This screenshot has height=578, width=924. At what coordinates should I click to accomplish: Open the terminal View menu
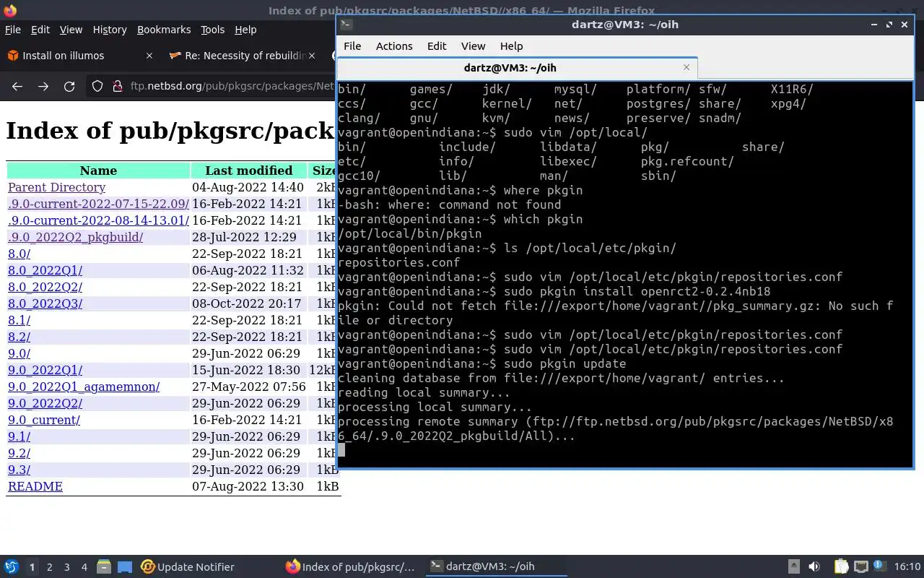pos(473,46)
